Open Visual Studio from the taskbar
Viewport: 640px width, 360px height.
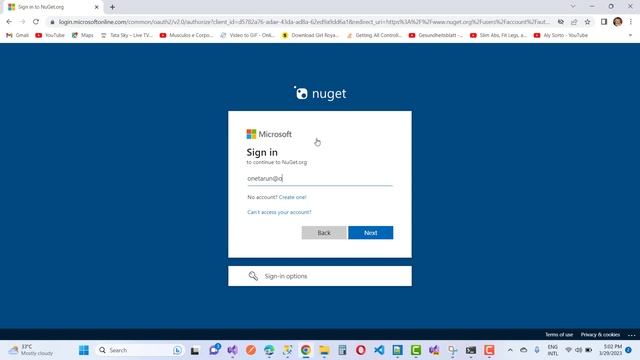(233, 350)
